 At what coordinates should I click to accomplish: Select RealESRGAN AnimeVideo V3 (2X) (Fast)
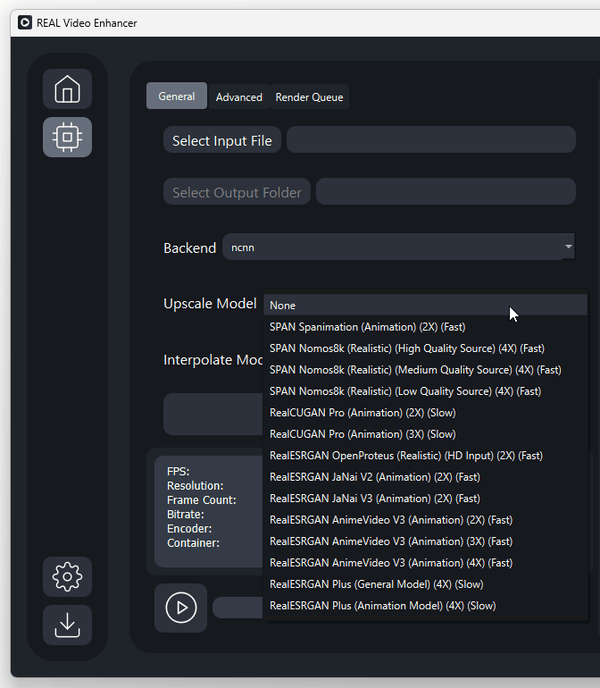pyautogui.click(x=425, y=520)
